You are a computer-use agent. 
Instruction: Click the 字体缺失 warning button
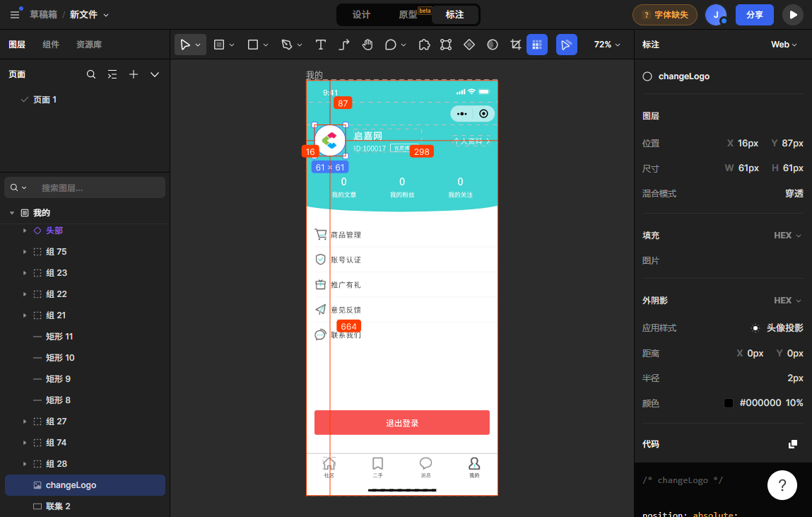(664, 15)
